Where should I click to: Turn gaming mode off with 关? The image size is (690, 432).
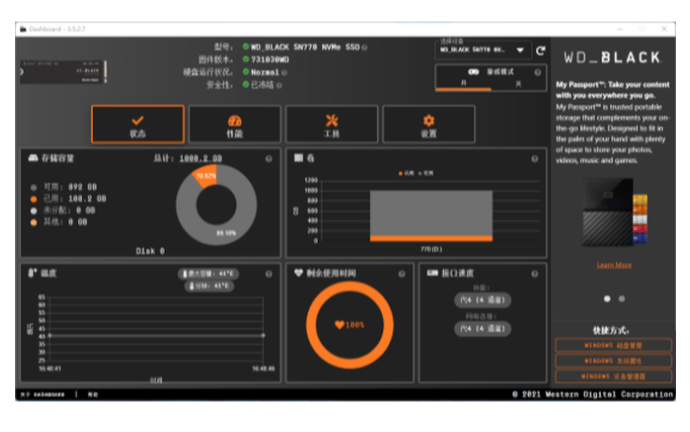tap(518, 83)
